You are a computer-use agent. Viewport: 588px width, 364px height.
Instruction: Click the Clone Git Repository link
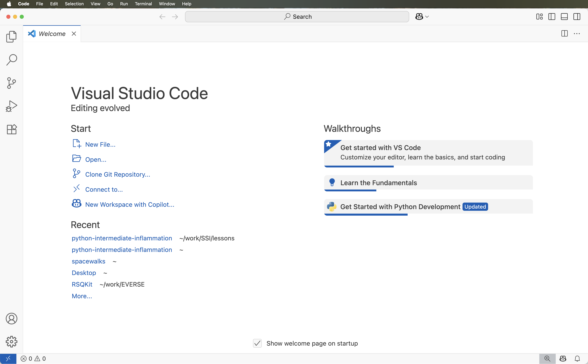click(117, 174)
